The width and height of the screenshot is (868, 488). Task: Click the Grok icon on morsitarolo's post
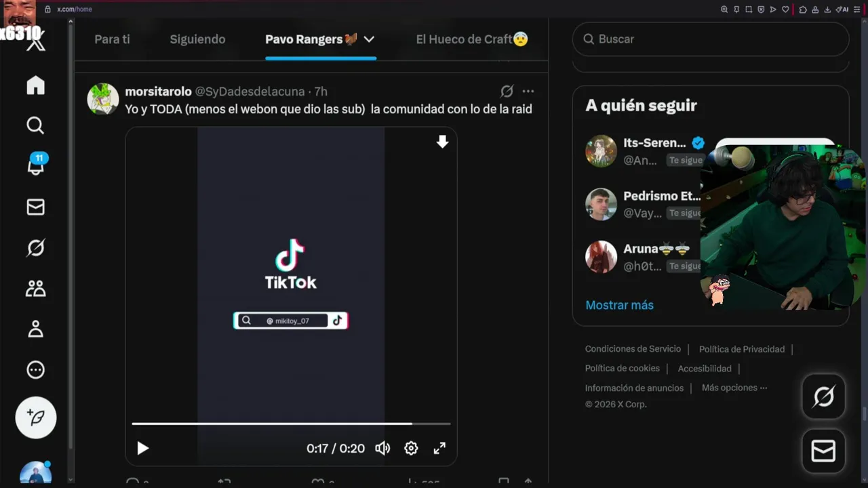tap(507, 91)
